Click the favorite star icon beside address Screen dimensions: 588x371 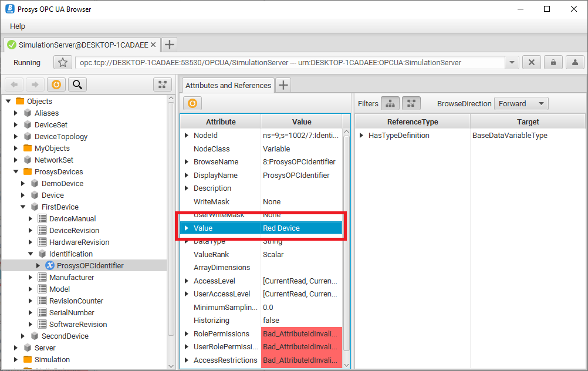63,63
